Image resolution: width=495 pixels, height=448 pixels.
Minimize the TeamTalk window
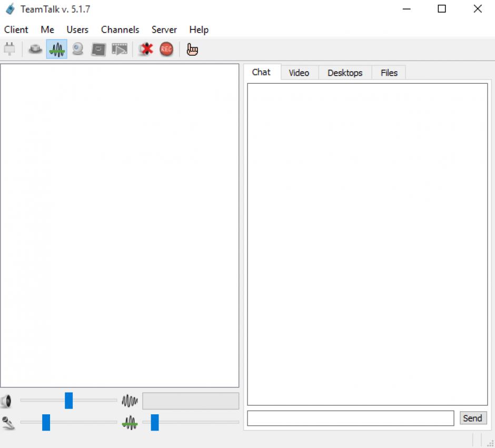tap(407, 9)
